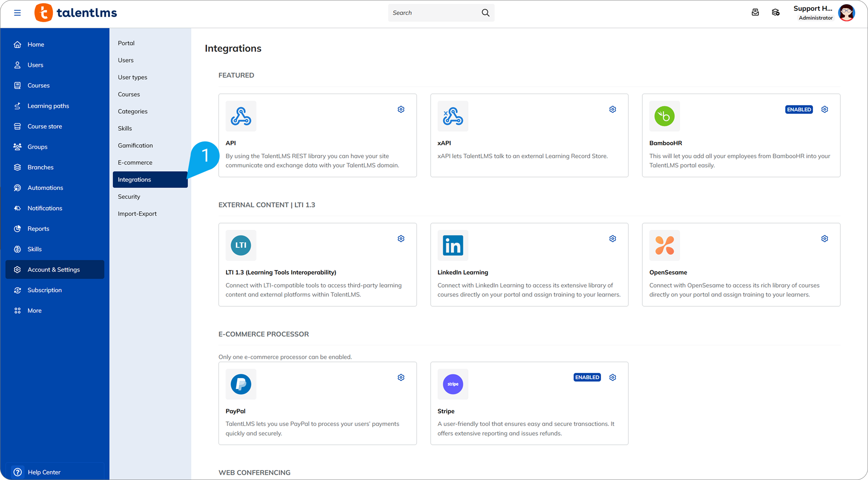Select Security in settings submenu
The width and height of the screenshot is (868, 480).
pos(129,197)
